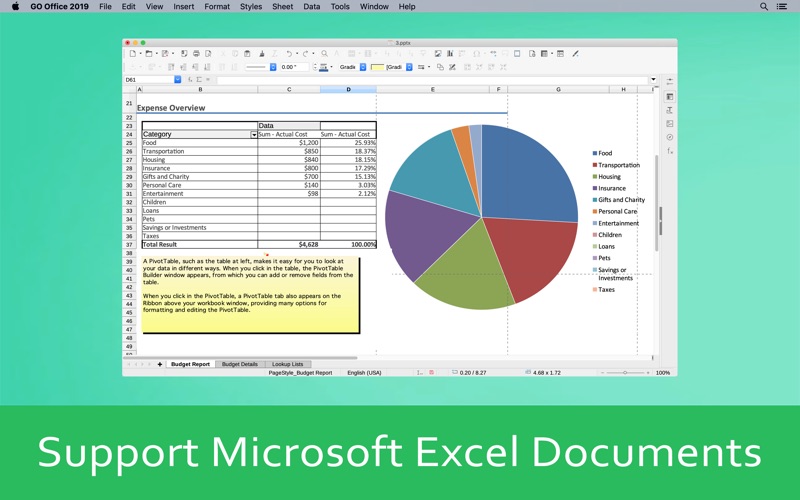Click the horizontal scrollbar thumb
Viewport: 800px width, 500px height.
240,358
